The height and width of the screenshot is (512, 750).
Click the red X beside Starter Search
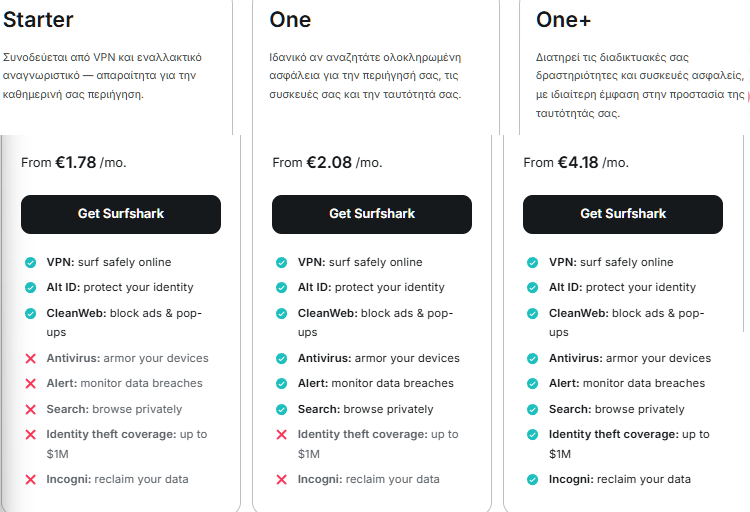point(31,409)
